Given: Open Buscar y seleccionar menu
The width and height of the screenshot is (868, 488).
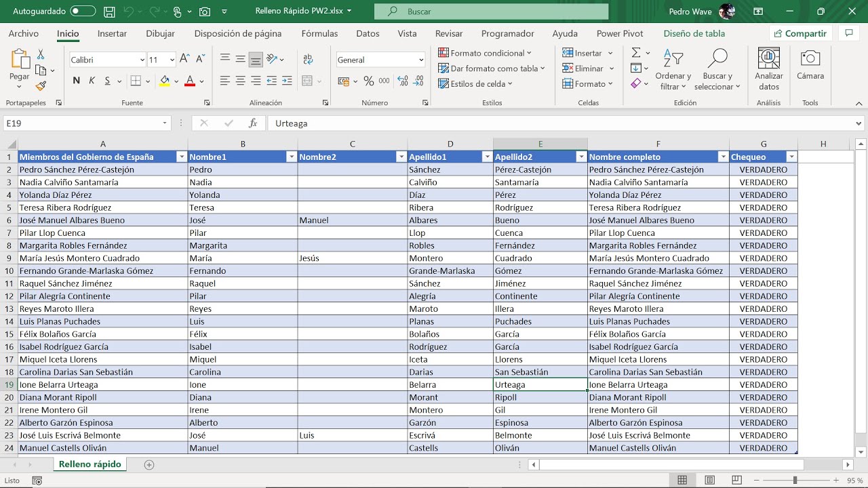Looking at the screenshot, I should (717, 68).
